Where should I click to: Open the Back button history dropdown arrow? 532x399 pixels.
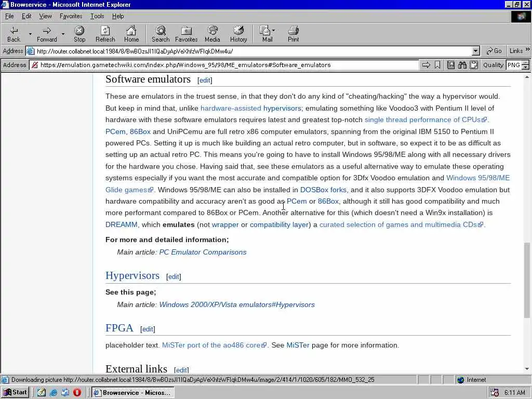[30, 34]
